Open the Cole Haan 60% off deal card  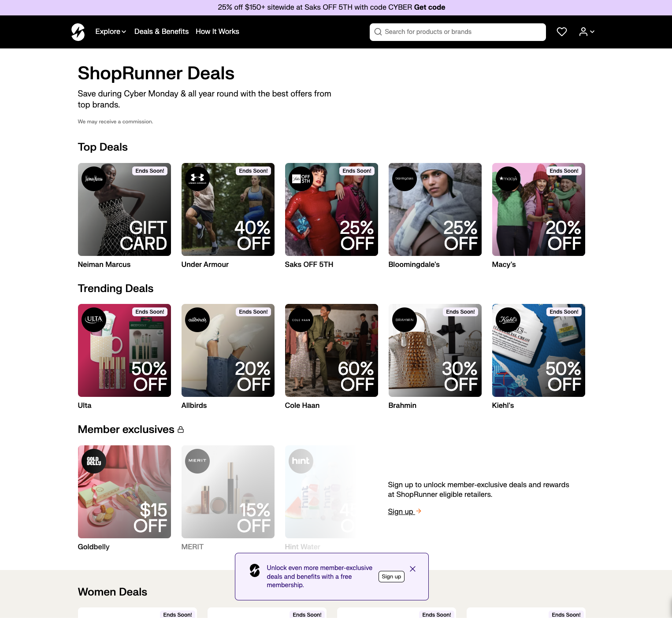coord(331,350)
